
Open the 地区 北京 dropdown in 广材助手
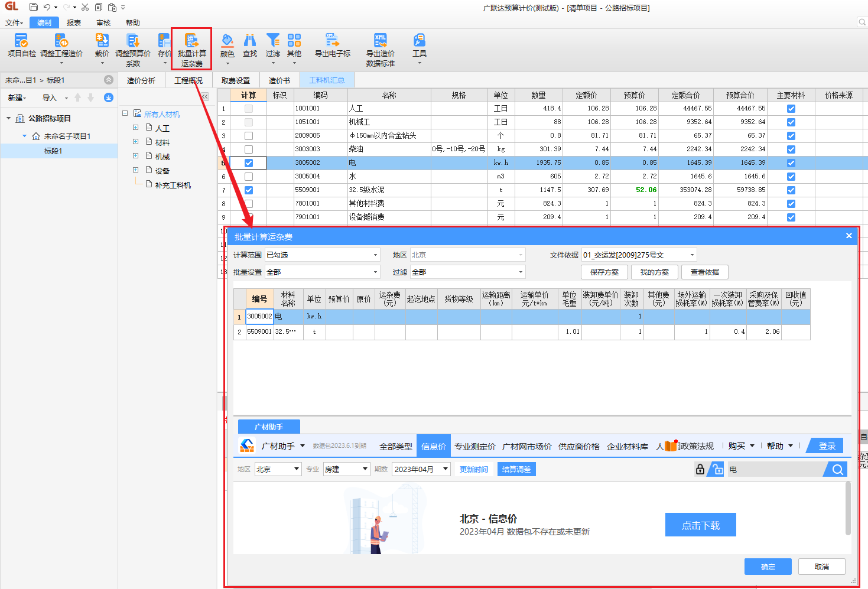[278, 469]
